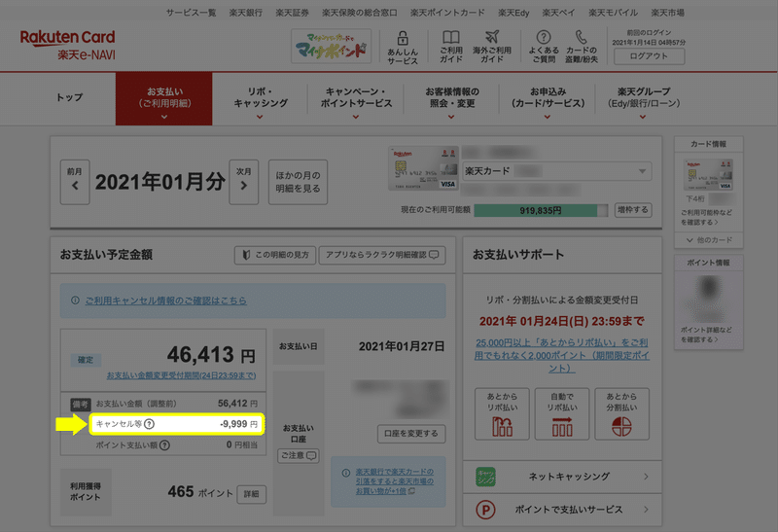Open the ネットキャッシング row chevron

(x=646, y=477)
